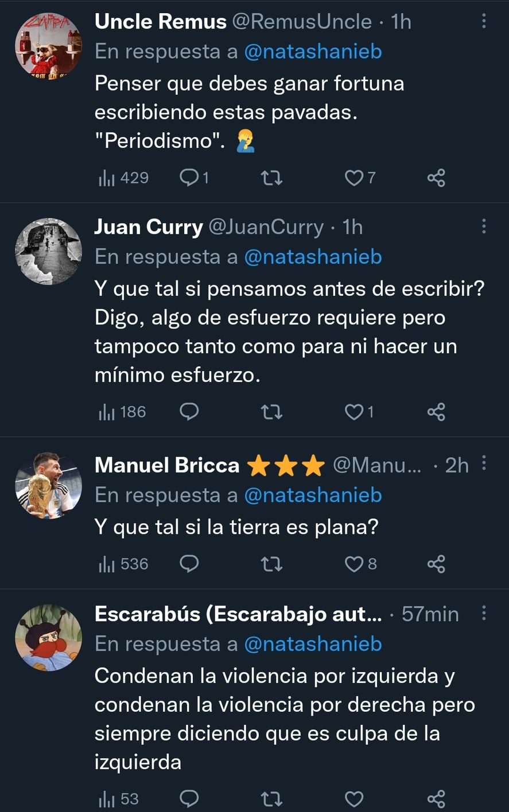Open more options on Uncle Remus's tweet

pos(484,22)
